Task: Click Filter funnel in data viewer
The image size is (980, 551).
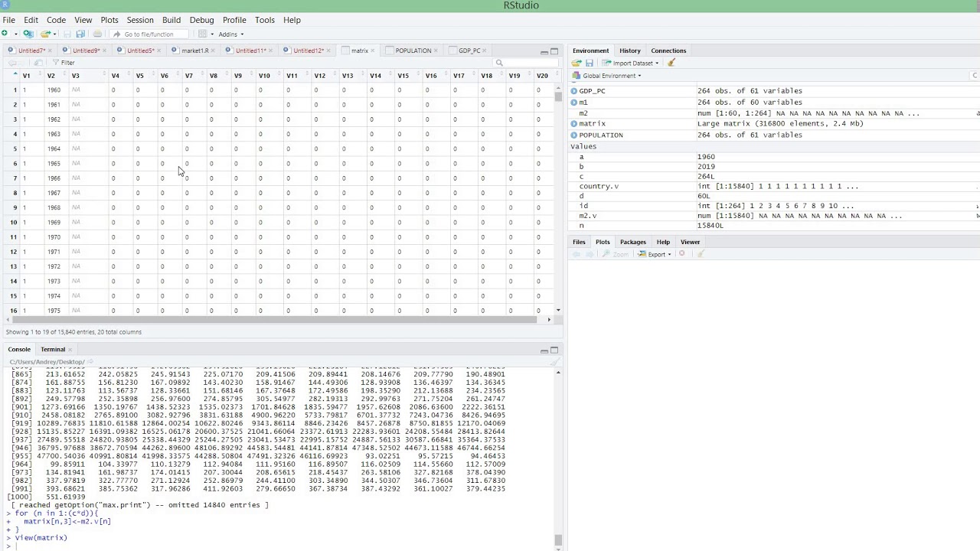Action: (64, 63)
